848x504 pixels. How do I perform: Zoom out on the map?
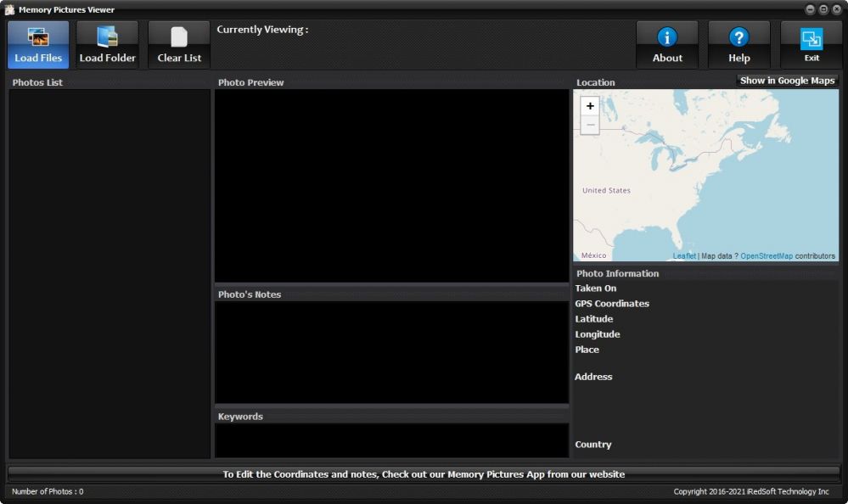pyautogui.click(x=590, y=125)
